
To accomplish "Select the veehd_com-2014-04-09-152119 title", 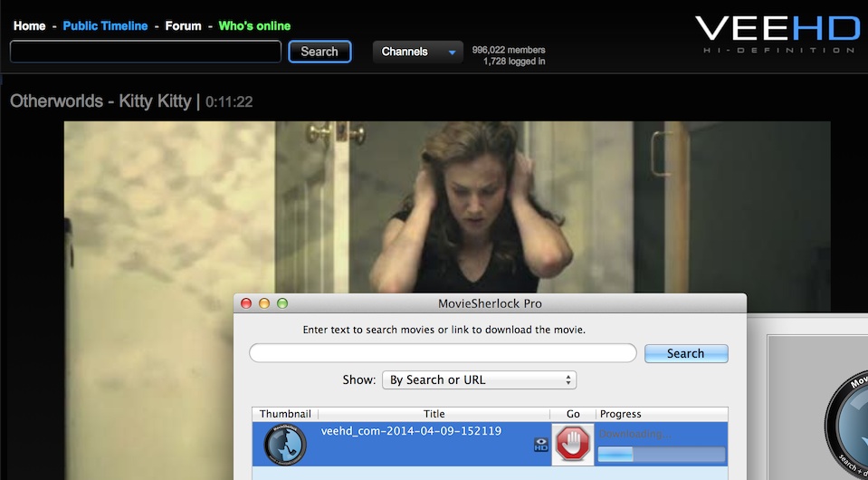I will tap(411, 431).
